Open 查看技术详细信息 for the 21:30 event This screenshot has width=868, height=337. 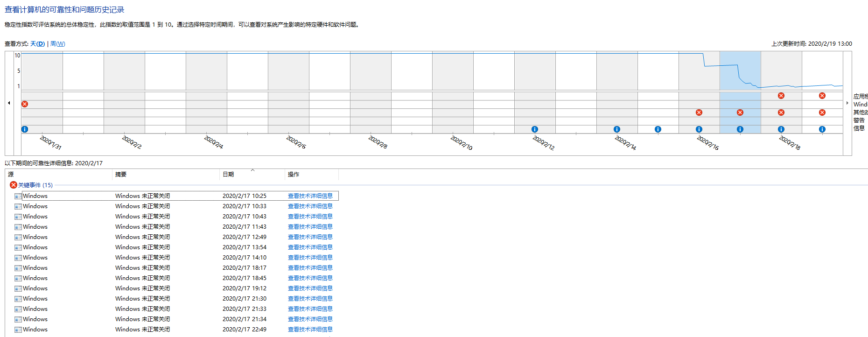coord(310,299)
